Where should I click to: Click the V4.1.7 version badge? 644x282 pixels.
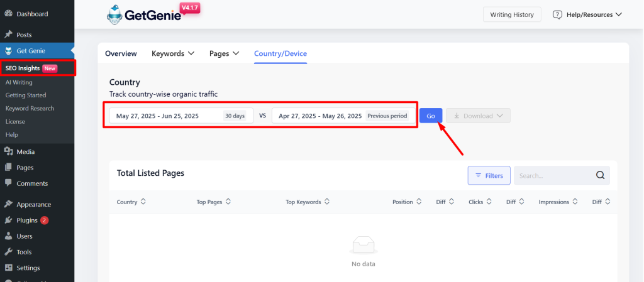click(190, 9)
